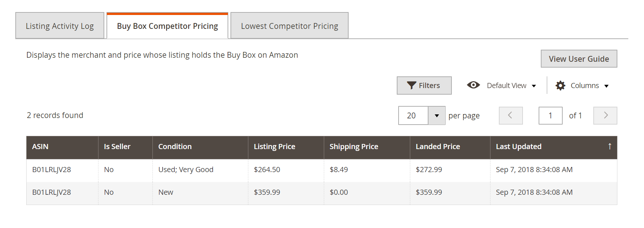644x228 pixels.
Task: Click the current page number input field
Action: pyautogui.click(x=551, y=115)
